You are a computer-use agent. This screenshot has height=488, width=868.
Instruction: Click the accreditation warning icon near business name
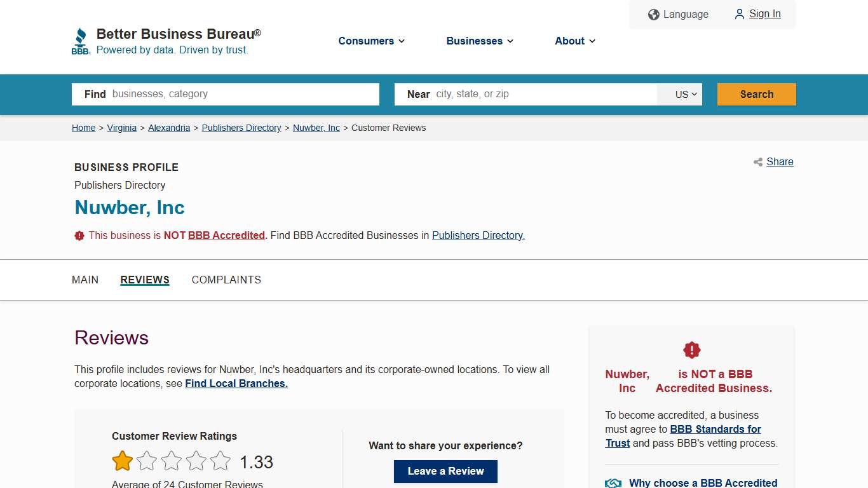pos(79,235)
